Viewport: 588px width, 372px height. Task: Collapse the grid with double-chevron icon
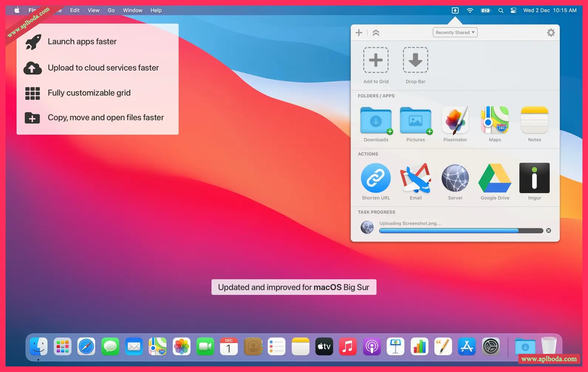(376, 33)
